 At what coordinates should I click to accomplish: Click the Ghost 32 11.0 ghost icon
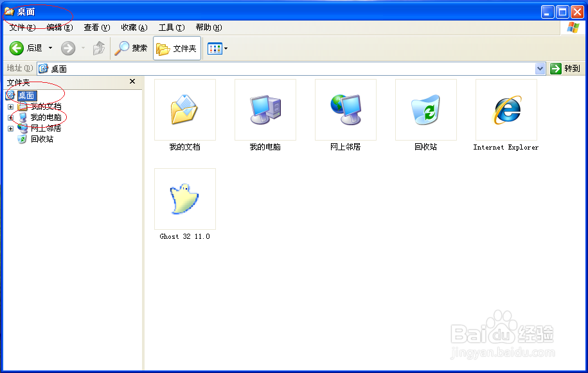coord(185,199)
